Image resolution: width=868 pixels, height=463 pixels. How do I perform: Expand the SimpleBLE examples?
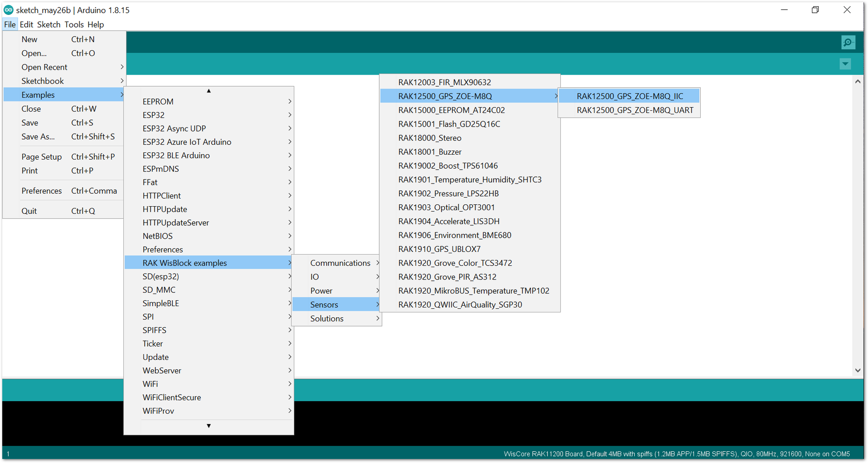click(209, 303)
